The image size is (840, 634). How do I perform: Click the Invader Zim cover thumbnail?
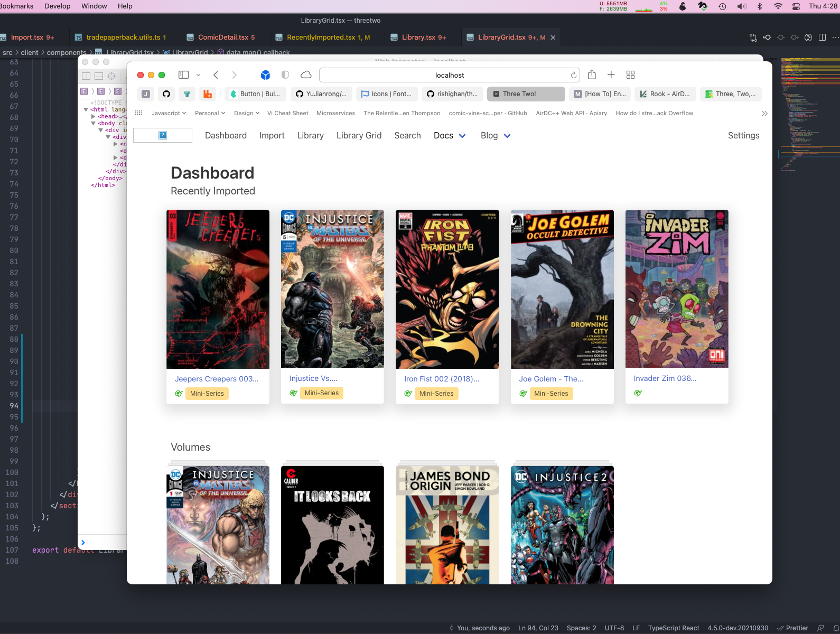click(x=677, y=289)
